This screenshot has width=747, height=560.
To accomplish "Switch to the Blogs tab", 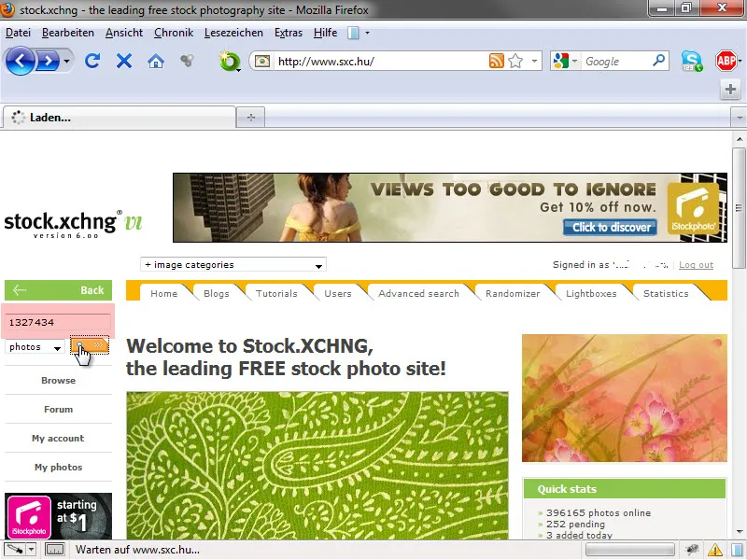I will (x=217, y=293).
